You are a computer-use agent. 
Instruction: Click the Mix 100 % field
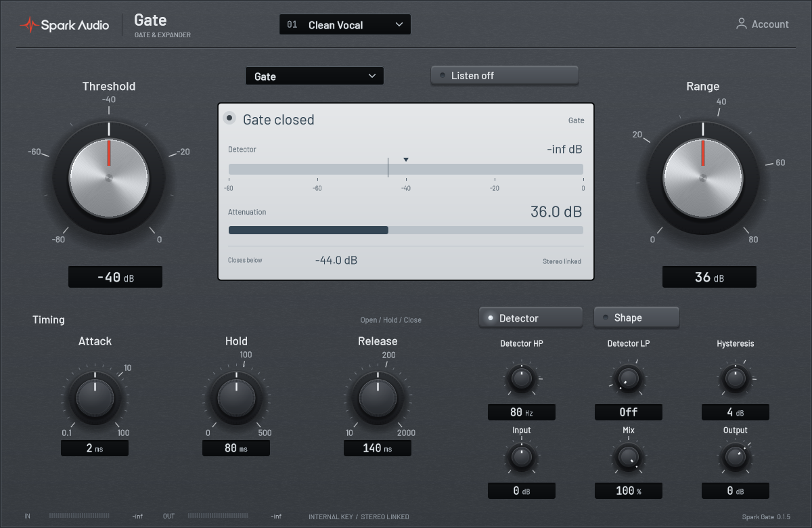click(629, 491)
